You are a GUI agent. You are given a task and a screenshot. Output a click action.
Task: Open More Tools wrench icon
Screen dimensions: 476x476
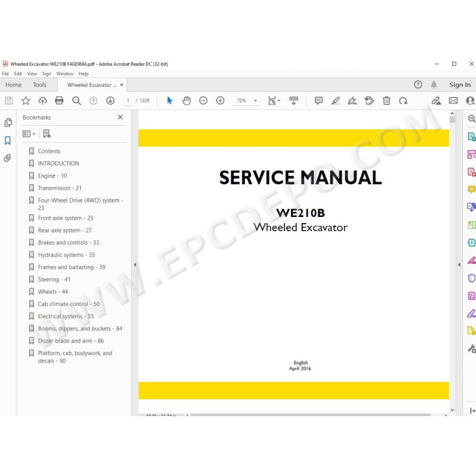click(471, 349)
